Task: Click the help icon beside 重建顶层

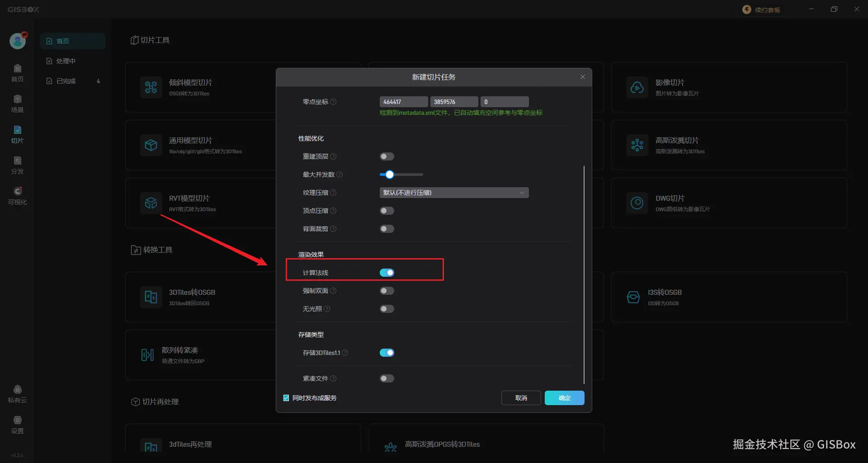Action: point(333,156)
